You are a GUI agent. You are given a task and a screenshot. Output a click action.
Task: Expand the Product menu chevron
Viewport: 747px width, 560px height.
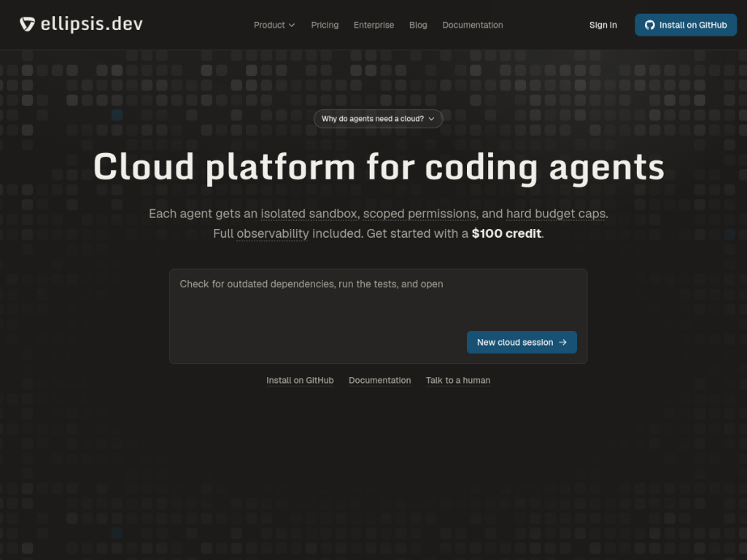click(292, 26)
